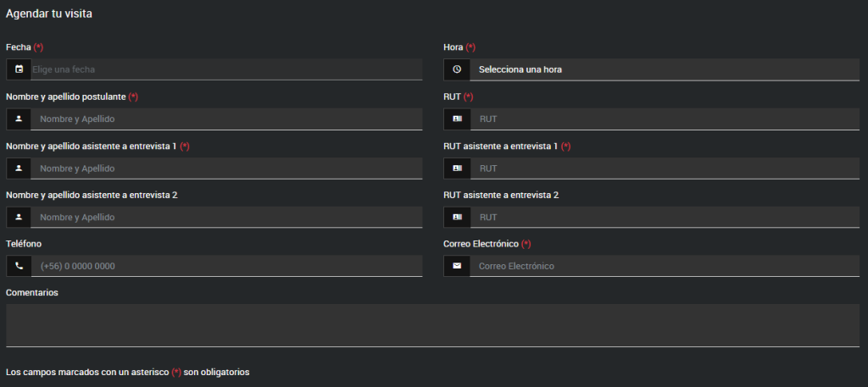Click the ID card icon for postulante RUT
The width and height of the screenshot is (868, 387).
point(457,119)
